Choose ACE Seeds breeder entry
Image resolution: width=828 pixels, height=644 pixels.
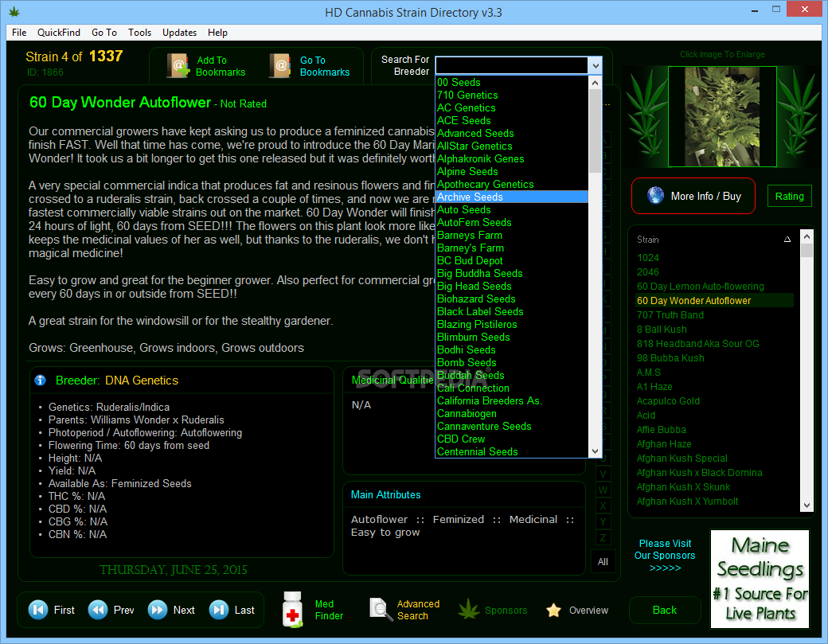[x=511, y=120]
